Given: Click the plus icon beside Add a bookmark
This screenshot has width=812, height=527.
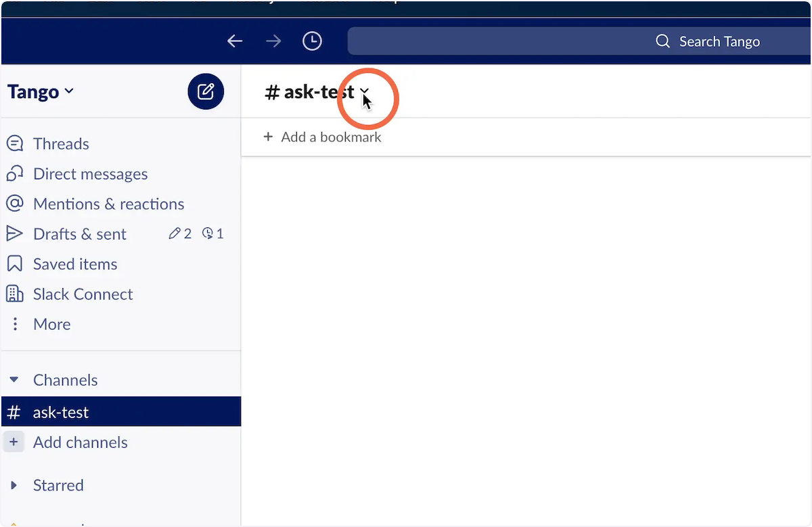Looking at the screenshot, I should point(268,137).
